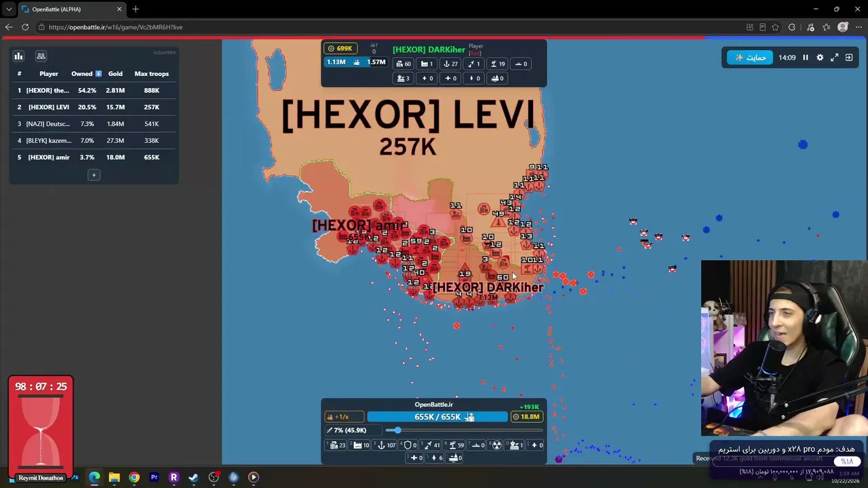
Task: Click the gold 18.8M indicator
Action: [x=527, y=417]
